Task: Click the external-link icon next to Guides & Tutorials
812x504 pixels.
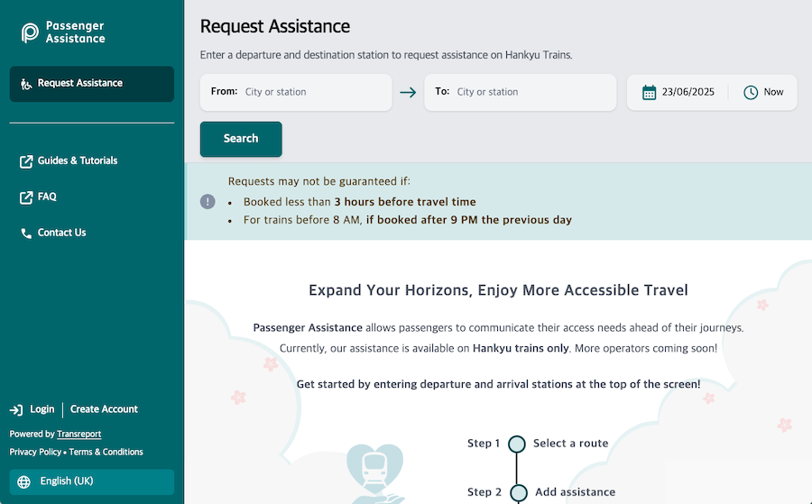Action: (x=26, y=161)
